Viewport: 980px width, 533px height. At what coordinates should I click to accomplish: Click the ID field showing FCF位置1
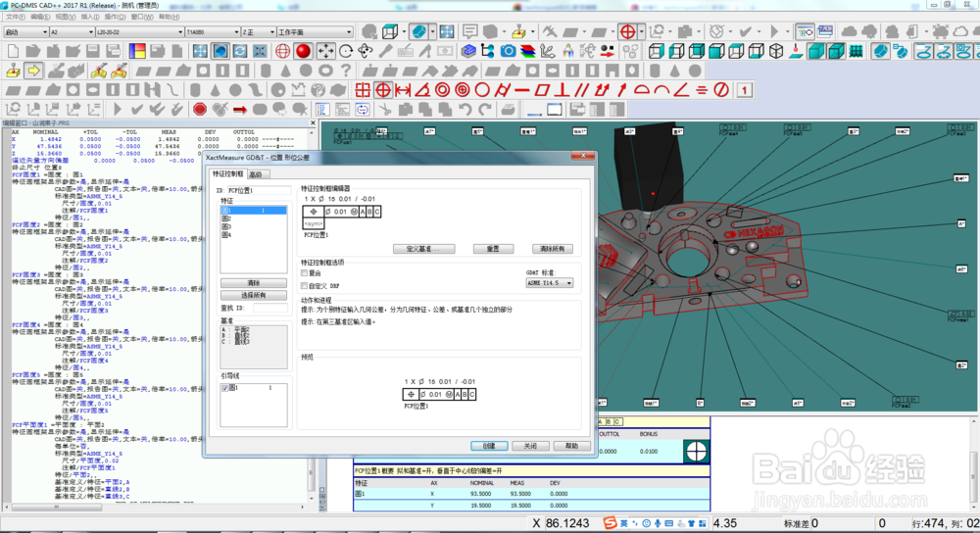[x=259, y=190]
